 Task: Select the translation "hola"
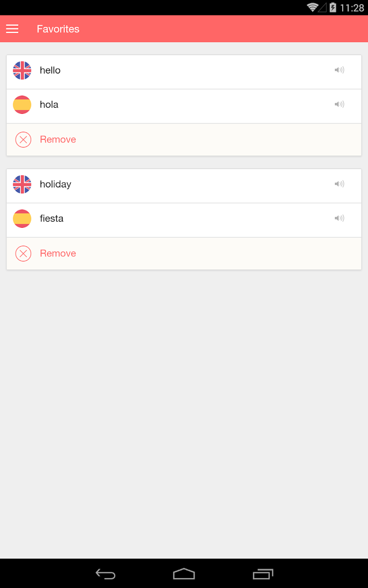(x=49, y=104)
